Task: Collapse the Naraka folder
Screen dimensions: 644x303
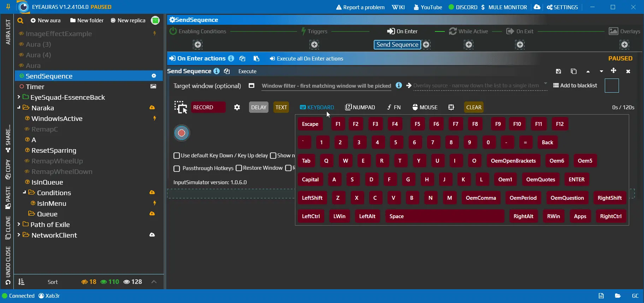Action: point(19,107)
